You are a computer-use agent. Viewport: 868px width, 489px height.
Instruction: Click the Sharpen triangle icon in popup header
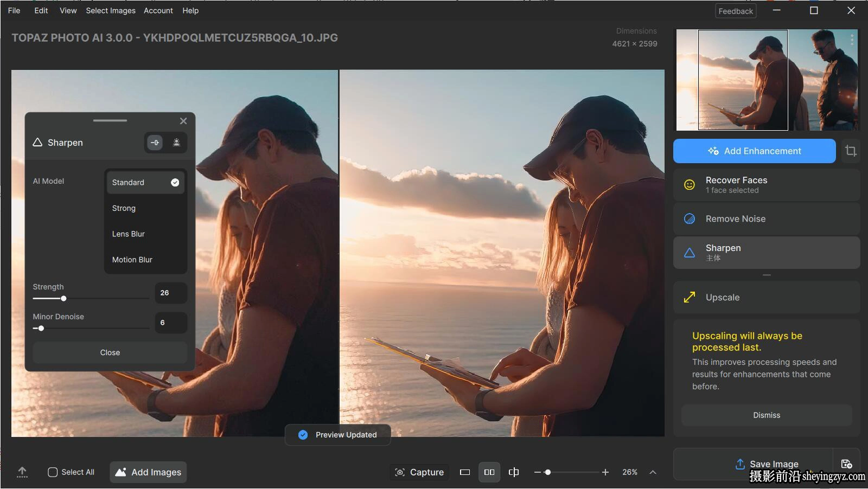37,142
